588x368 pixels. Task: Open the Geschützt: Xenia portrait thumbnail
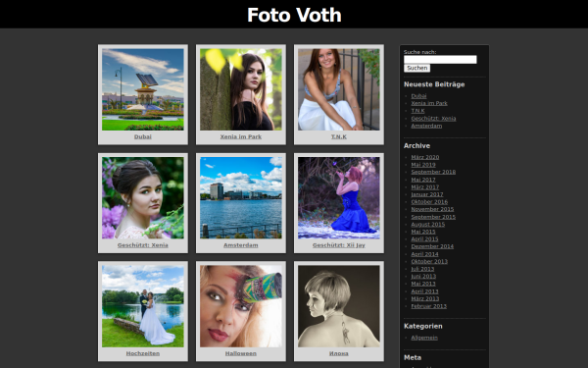pos(143,198)
